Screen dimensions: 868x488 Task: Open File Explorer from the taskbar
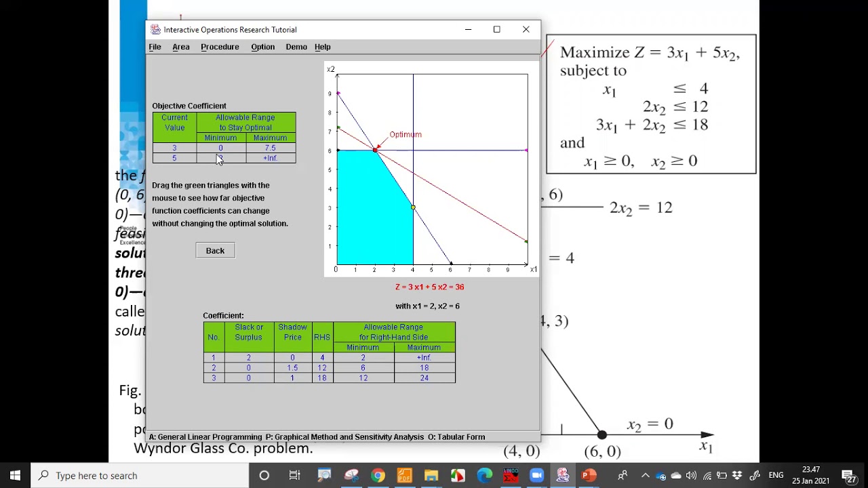pyautogui.click(x=431, y=475)
